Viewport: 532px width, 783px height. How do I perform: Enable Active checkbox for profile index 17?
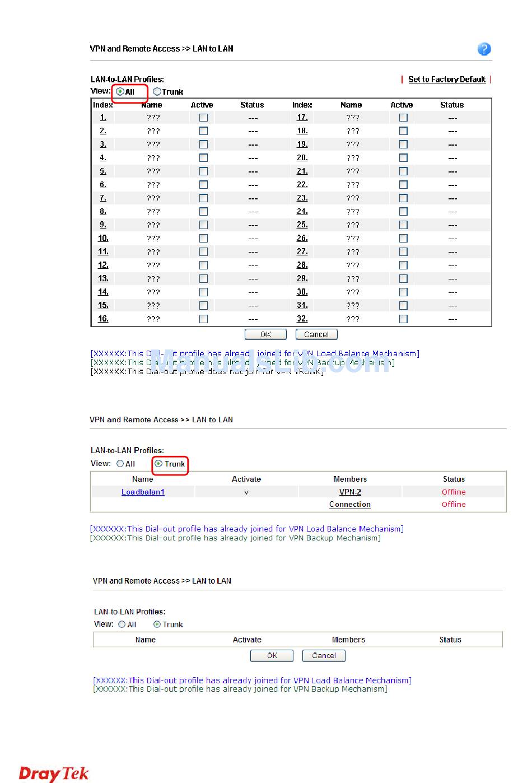[x=403, y=118]
